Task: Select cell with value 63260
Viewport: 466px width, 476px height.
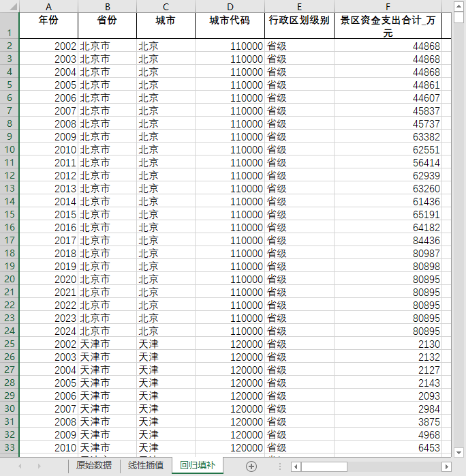Action: (388, 188)
